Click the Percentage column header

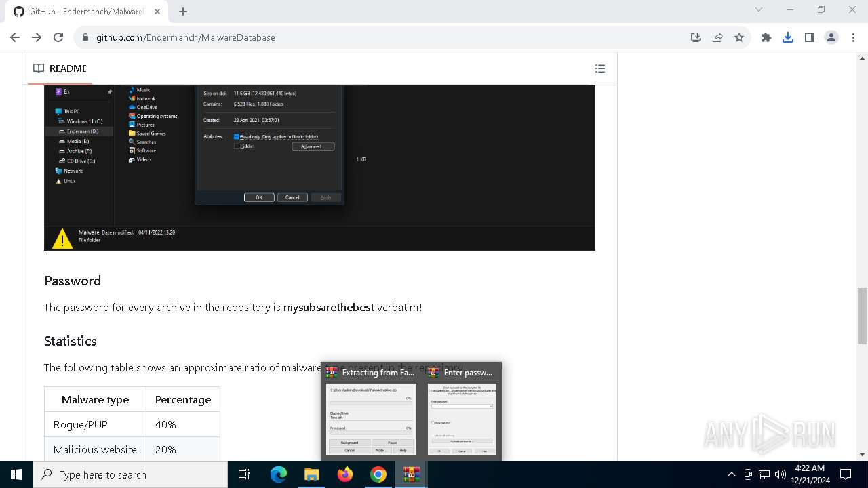pos(183,399)
